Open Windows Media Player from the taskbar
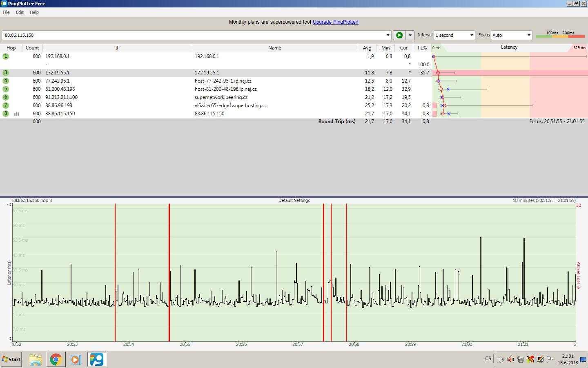The image size is (588, 368). pos(76,359)
